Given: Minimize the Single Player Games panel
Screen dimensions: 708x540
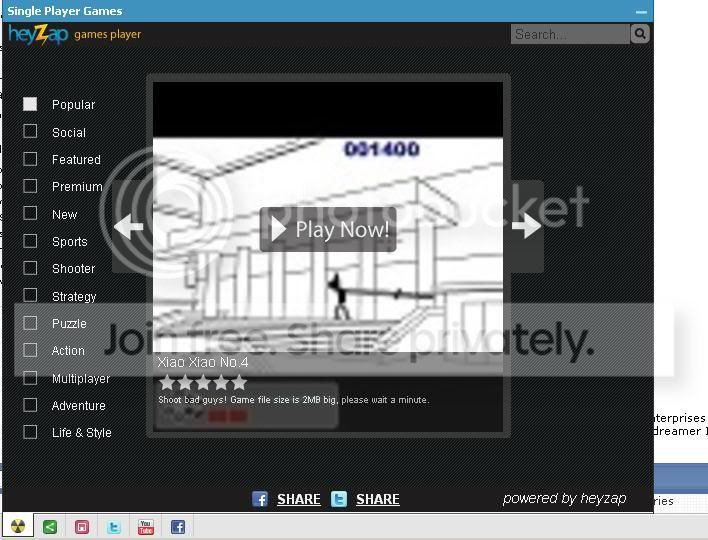Looking at the screenshot, I should 641,12.
